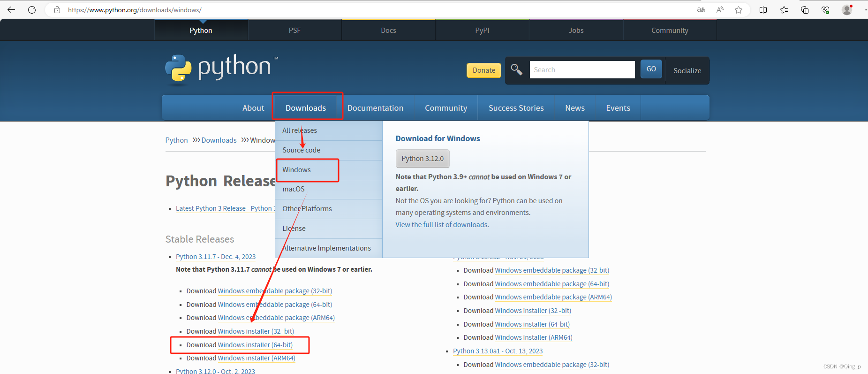Screen dimensions: 868x374
Task: Open the About navigation menu
Action: [253, 108]
